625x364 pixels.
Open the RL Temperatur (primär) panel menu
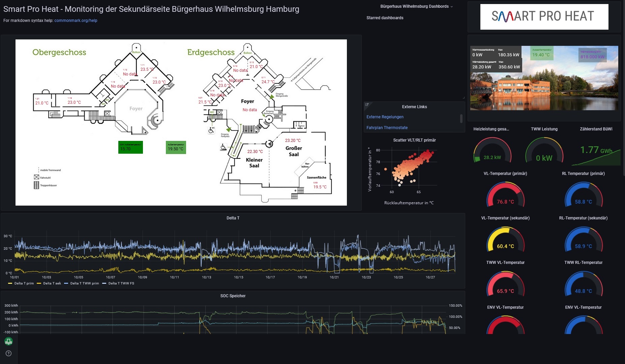click(x=583, y=174)
